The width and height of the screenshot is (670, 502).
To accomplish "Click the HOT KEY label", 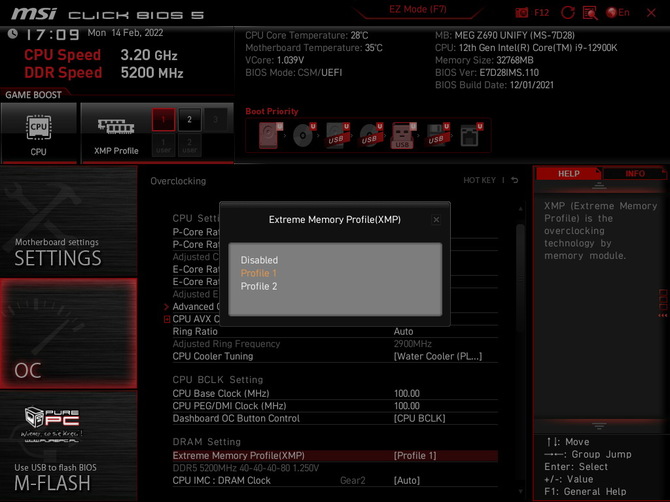I will (x=479, y=180).
